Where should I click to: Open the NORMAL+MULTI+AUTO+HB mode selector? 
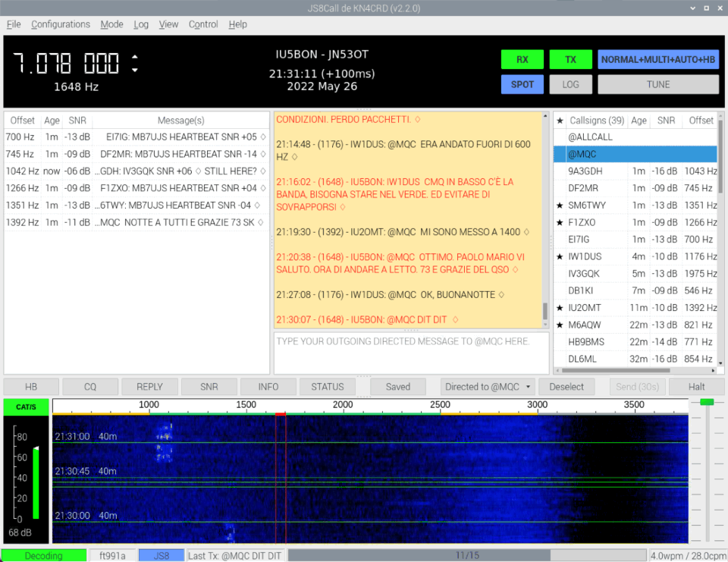[657, 59]
